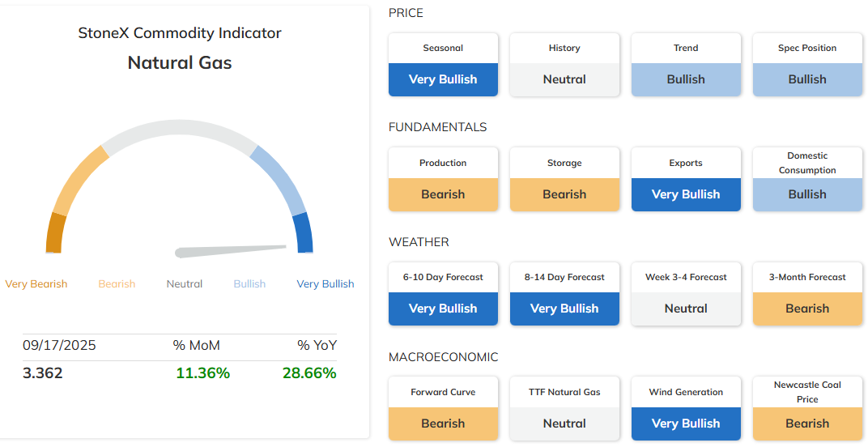Click the price value 3.362

(x=43, y=372)
